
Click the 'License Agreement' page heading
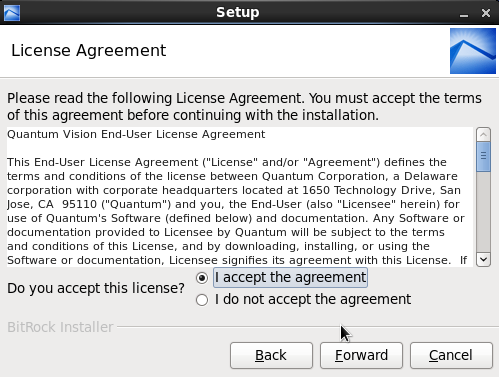[88, 51]
